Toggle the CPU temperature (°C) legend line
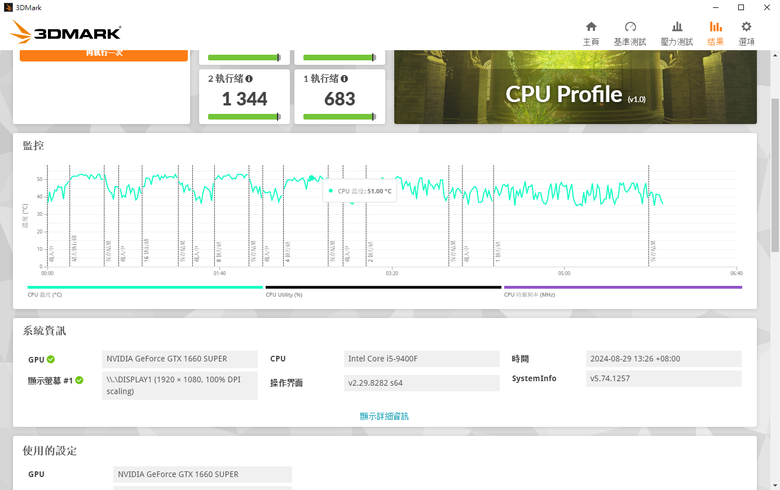 point(145,287)
